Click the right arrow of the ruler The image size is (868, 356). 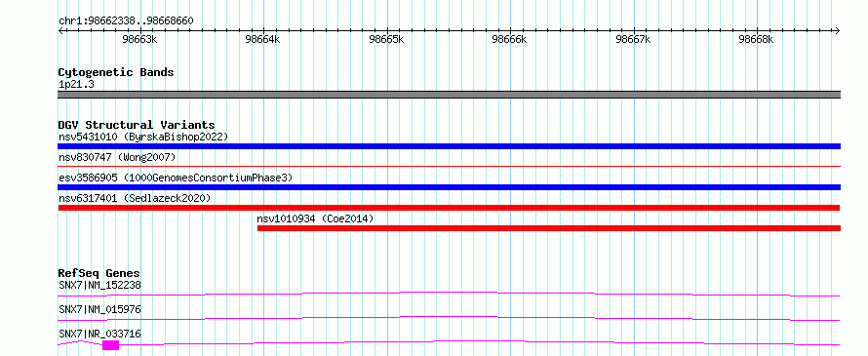pyautogui.click(x=838, y=30)
